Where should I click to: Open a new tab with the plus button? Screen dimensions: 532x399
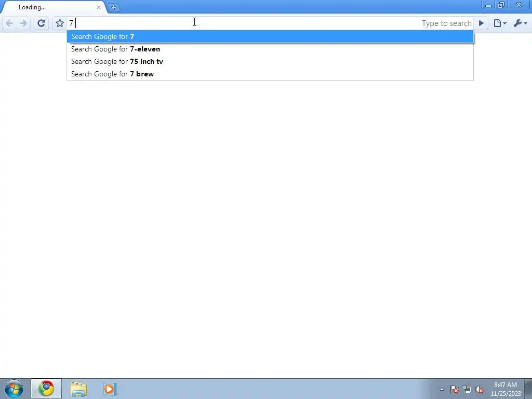114,7
